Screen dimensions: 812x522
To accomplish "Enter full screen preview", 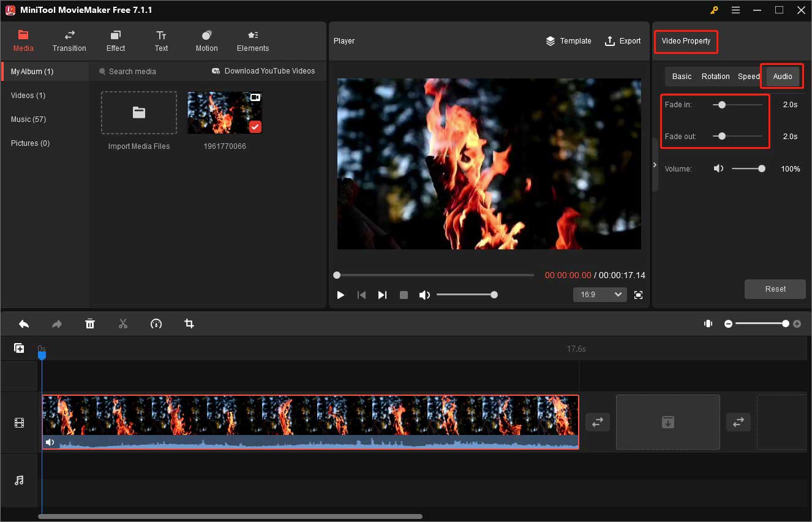I will coord(638,295).
